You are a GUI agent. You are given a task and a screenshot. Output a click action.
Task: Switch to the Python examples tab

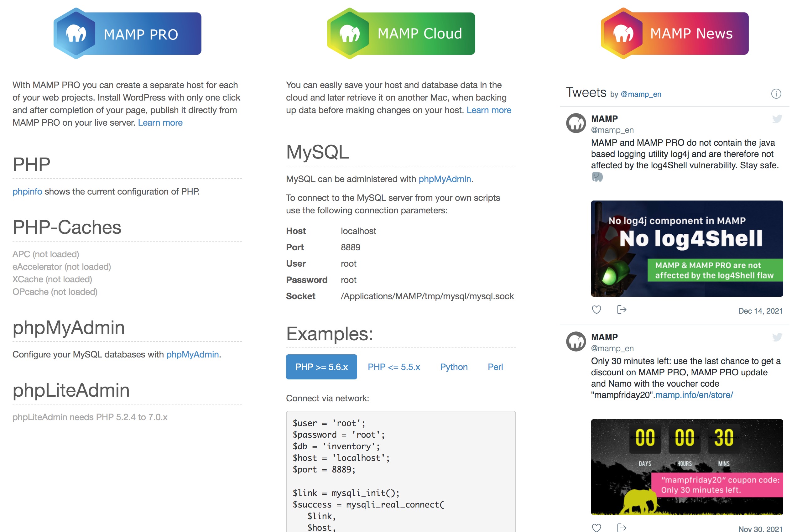[454, 367]
